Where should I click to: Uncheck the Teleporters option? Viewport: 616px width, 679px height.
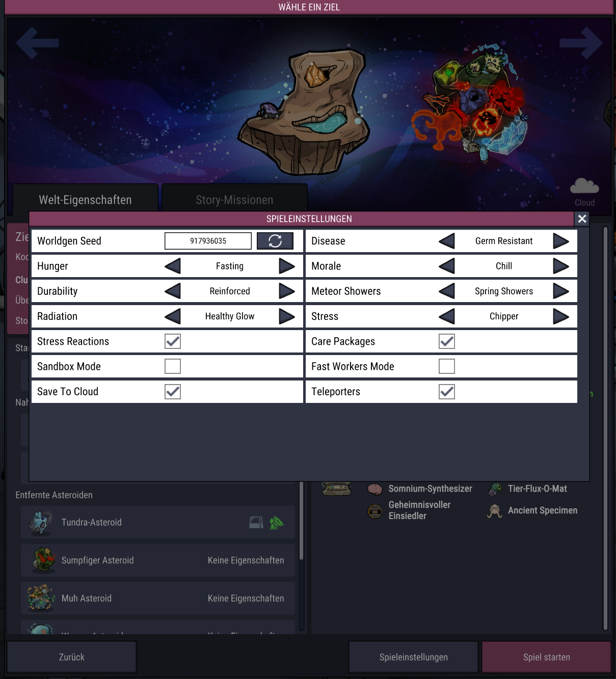447,392
